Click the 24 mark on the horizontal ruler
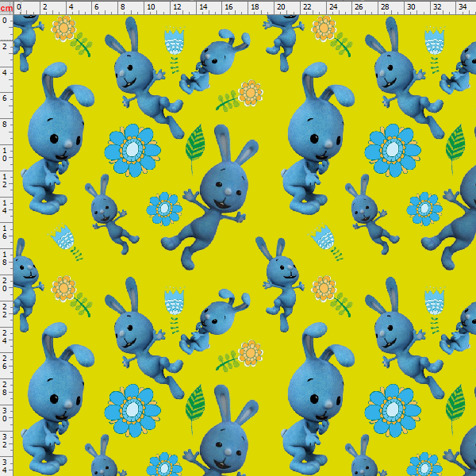The image size is (476, 476). (332, 7)
